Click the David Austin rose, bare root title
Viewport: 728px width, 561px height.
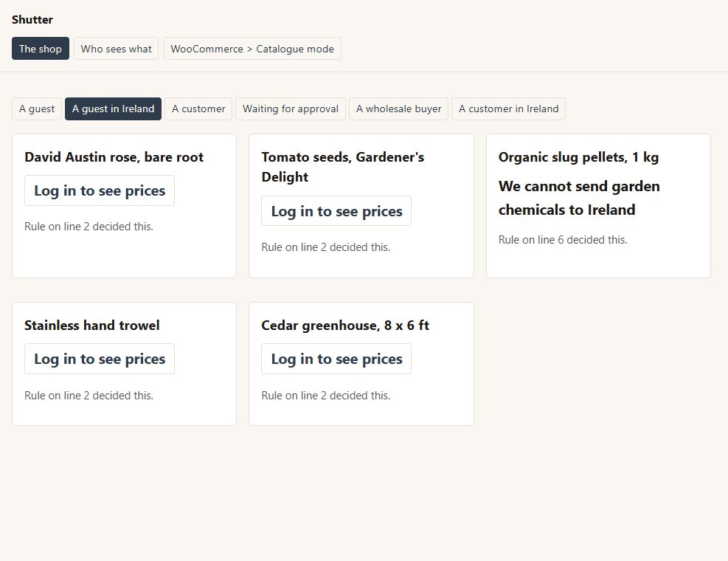[114, 157]
